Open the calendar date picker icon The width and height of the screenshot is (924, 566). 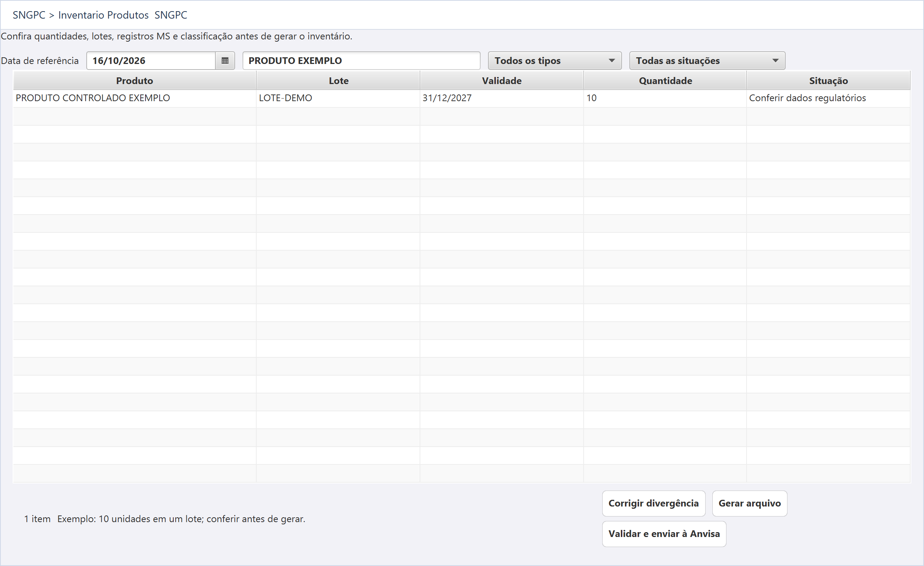[225, 61]
